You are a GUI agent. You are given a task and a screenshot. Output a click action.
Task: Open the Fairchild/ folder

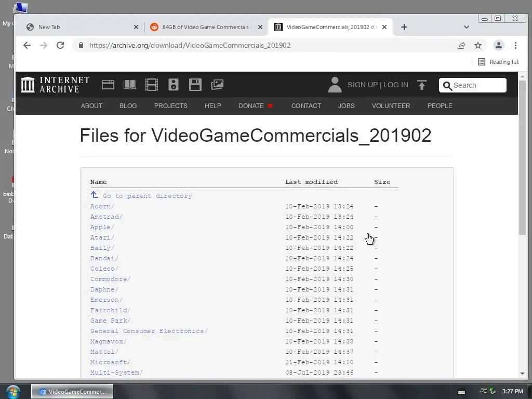click(x=110, y=310)
